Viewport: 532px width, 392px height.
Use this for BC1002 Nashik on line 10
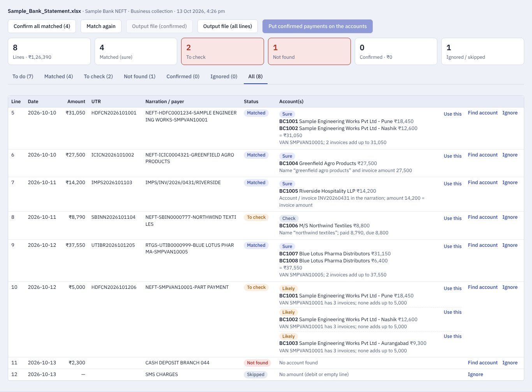(453, 312)
